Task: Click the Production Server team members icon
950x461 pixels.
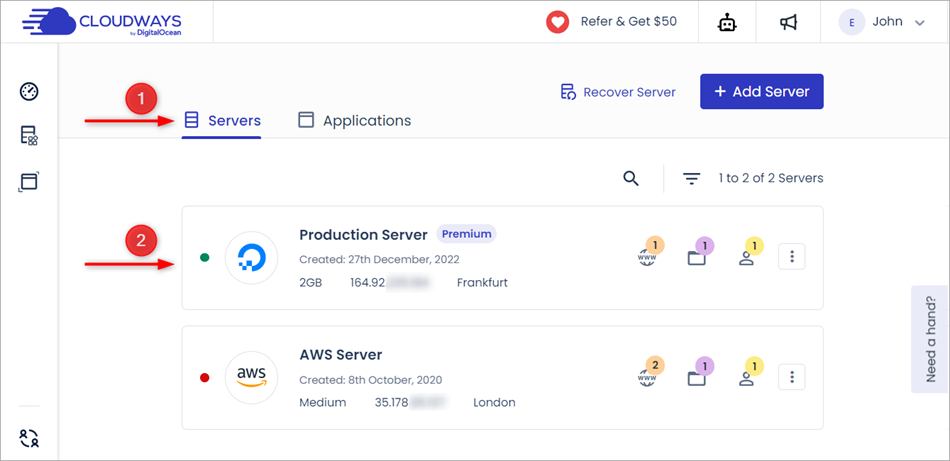Action: pyautogui.click(x=746, y=256)
